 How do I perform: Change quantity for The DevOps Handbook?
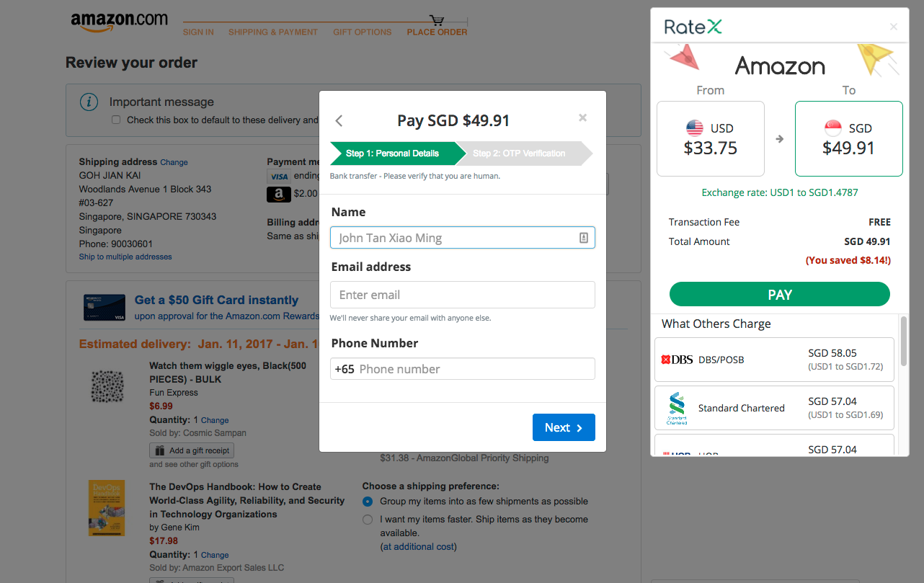[215, 555]
